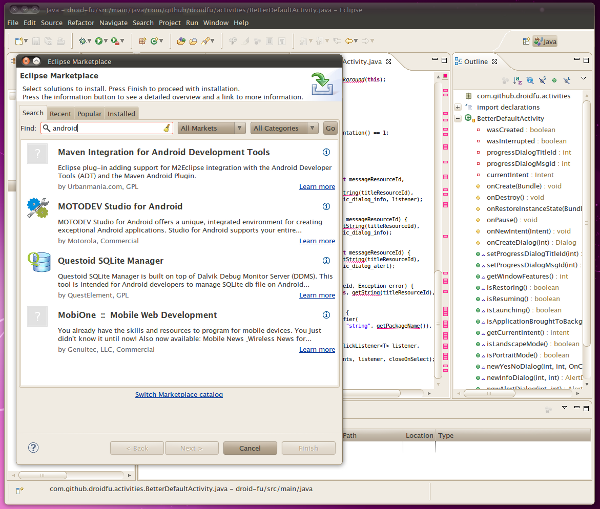600x509 pixels.
Task: Click the Marketplace help question mark icon
Action: (33, 448)
